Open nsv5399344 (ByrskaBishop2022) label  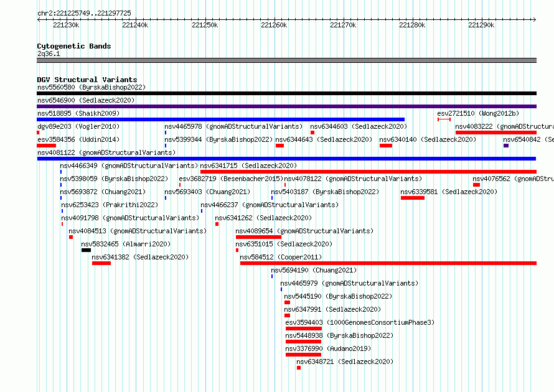[x=218, y=139]
